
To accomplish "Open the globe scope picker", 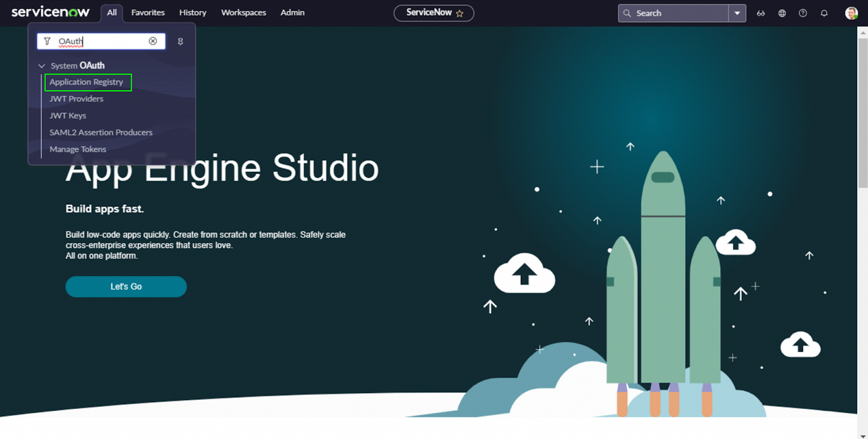I will point(782,13).
